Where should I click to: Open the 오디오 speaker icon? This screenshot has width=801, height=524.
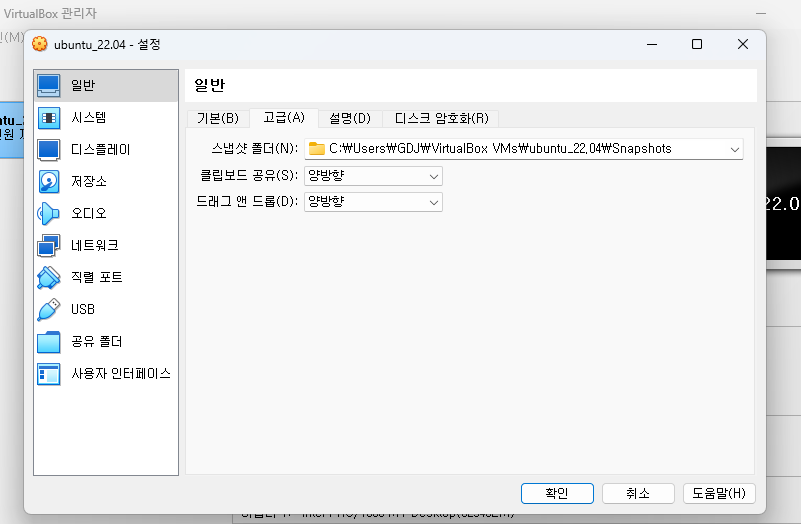point(49,213)
